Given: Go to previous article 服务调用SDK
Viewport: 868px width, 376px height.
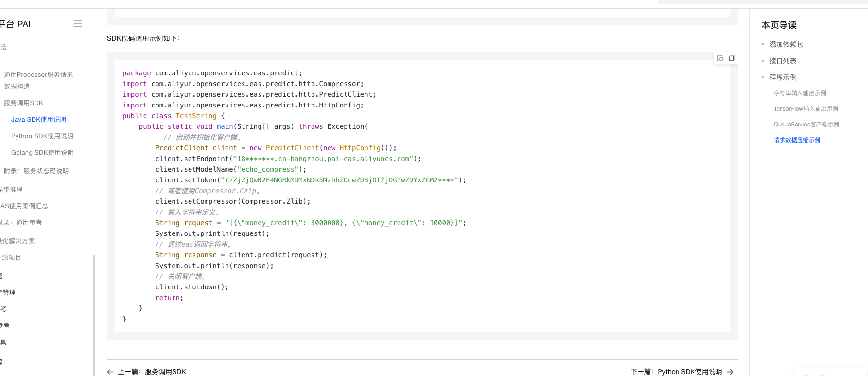Looking at the screenshot, I should click(x=152, y=372).
